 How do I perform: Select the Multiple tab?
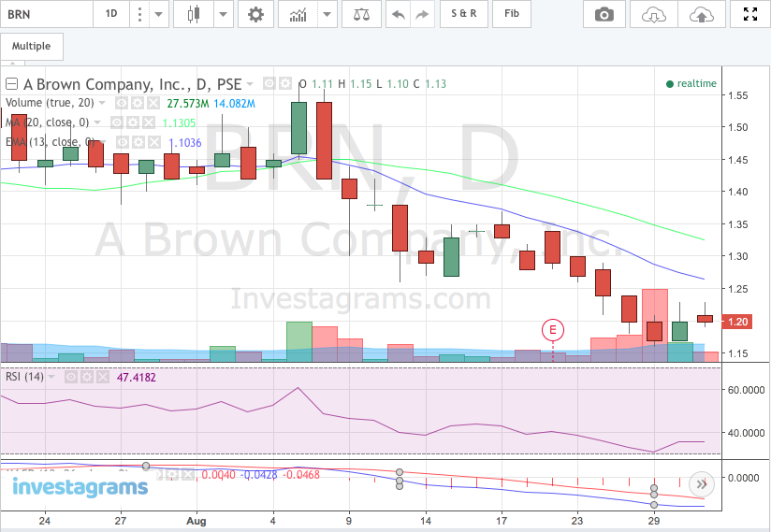tap(32, 46)
